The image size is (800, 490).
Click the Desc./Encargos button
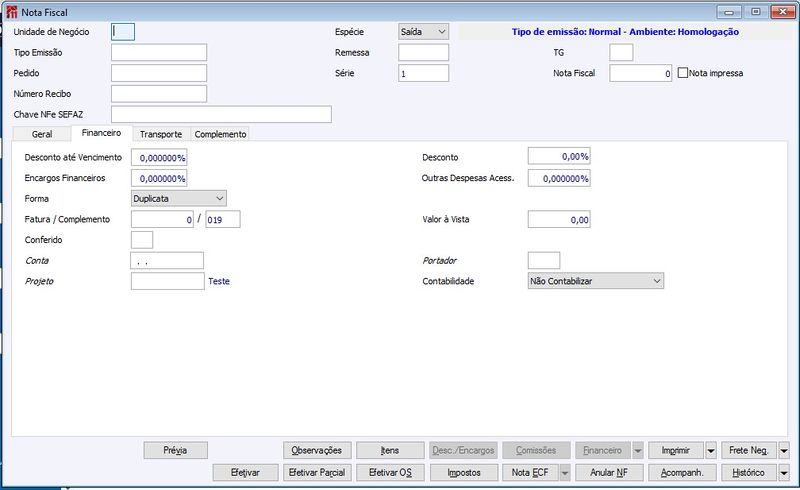[464, 450]
